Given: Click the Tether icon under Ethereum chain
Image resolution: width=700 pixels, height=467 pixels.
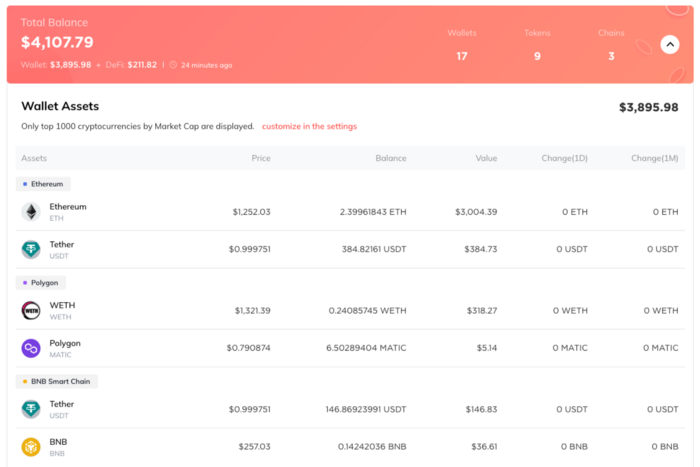Looking at the screenshot, I should [x=31, y=249].
